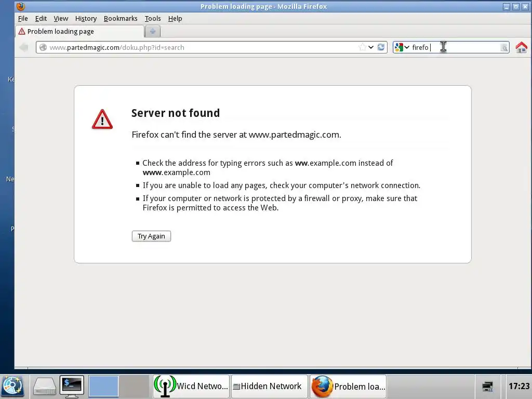Click the bookmark star icon in the URL bar
This screenshot has width=532, height=399.
pyautogui.click(x=362, y=47)
